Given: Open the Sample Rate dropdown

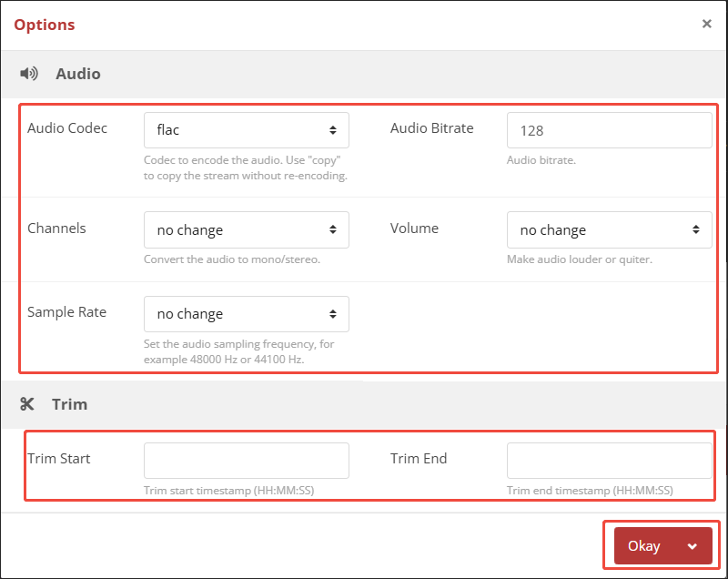Looking at the screenshot, I should coord(246,313).
